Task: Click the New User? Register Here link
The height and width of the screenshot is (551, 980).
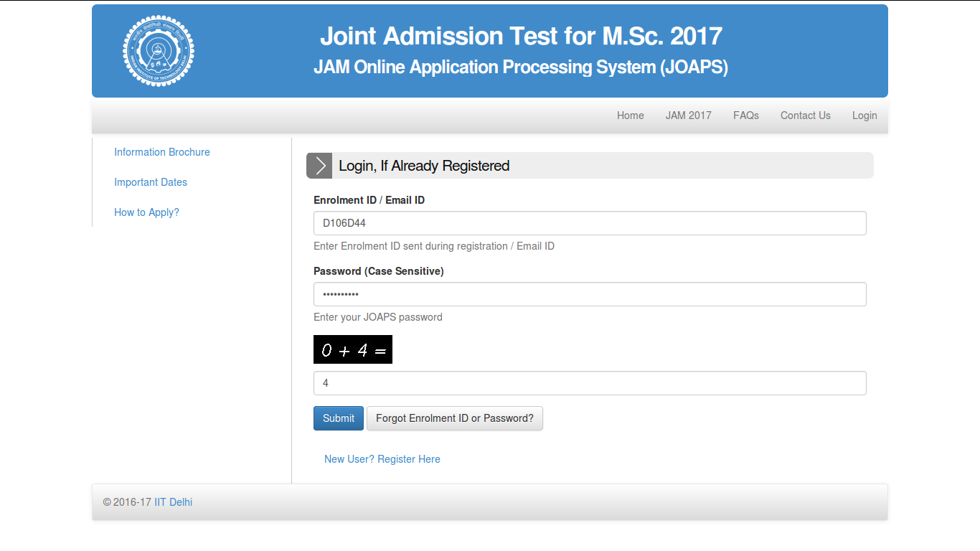Action: coord(382,459)
